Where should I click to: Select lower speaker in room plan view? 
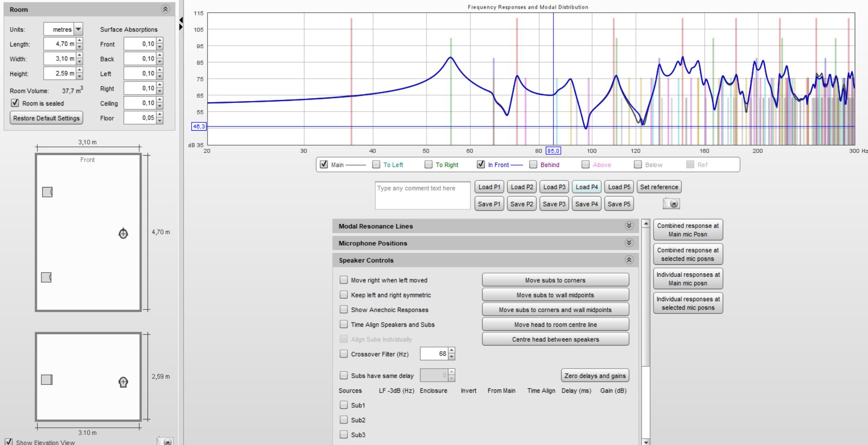(46, 277)
